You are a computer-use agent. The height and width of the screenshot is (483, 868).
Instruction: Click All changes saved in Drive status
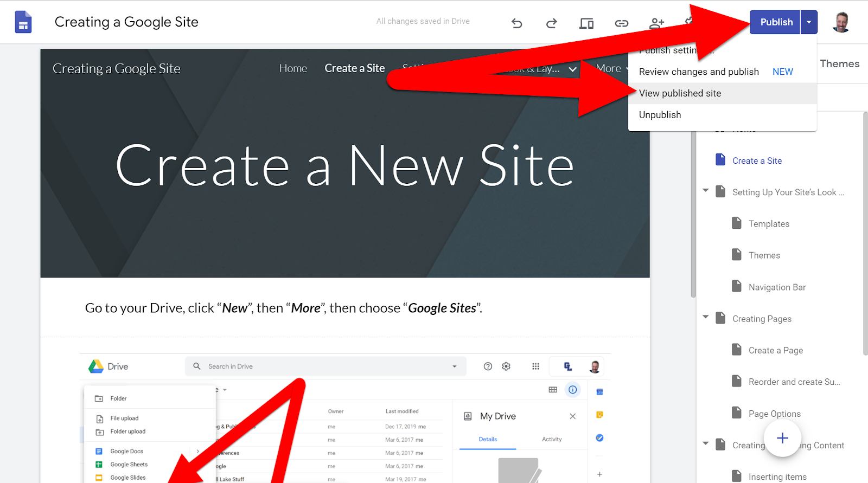(x=423, y=21)
